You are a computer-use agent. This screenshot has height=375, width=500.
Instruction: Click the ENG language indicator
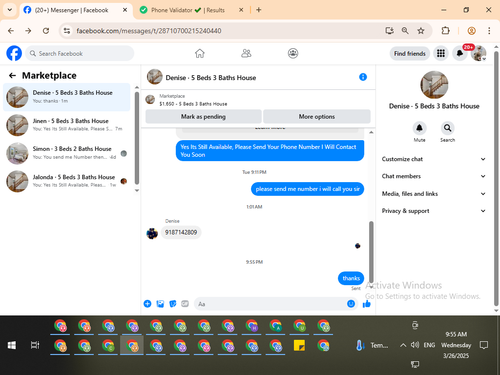coord(429,345)
